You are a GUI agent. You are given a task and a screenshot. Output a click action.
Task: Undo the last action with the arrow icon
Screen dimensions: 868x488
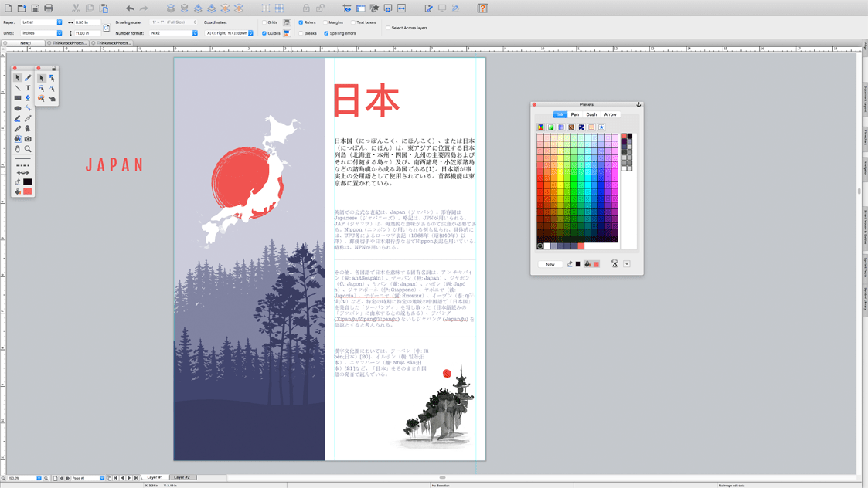click(x=130, y=8)
